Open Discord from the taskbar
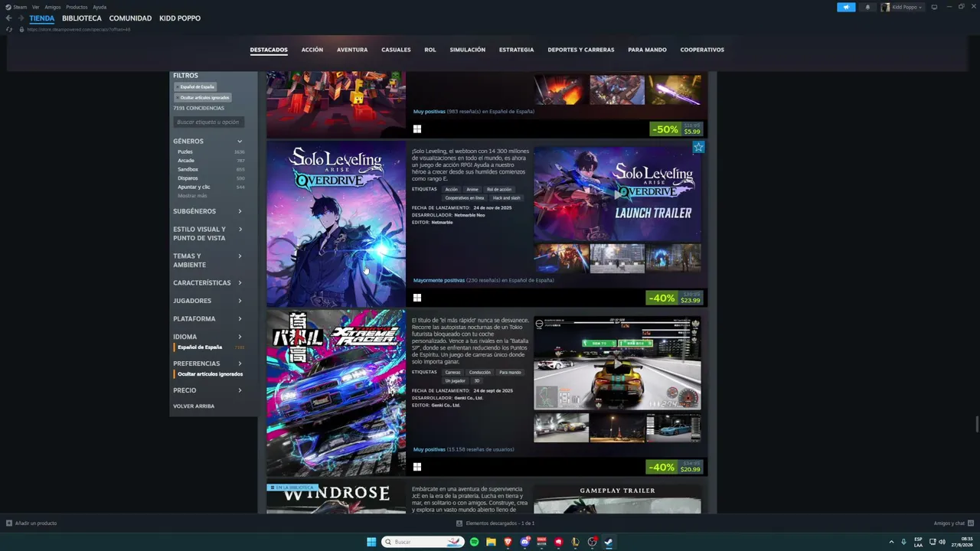The height and width of the screenshot is (551, 980). pyautogui.click(x=524, y=542)
